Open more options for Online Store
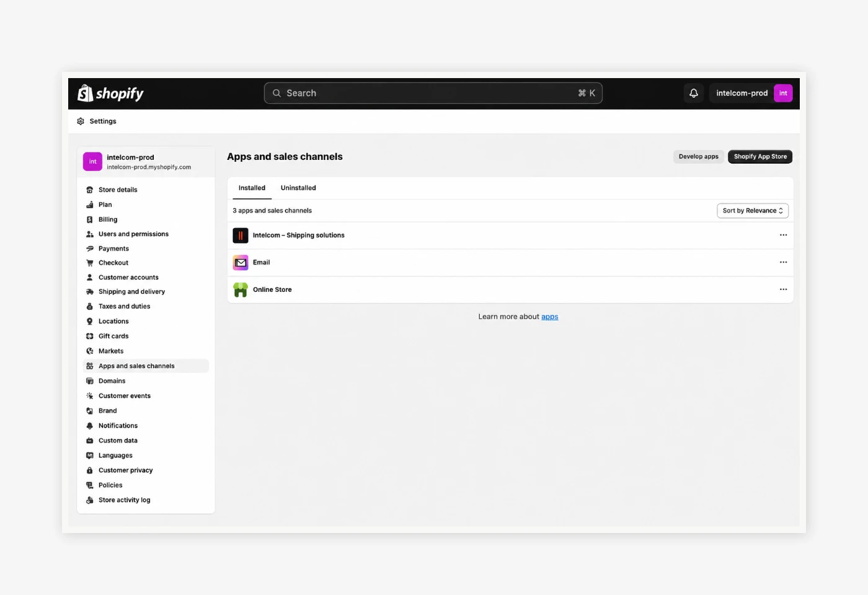 (x=783, y=289)
